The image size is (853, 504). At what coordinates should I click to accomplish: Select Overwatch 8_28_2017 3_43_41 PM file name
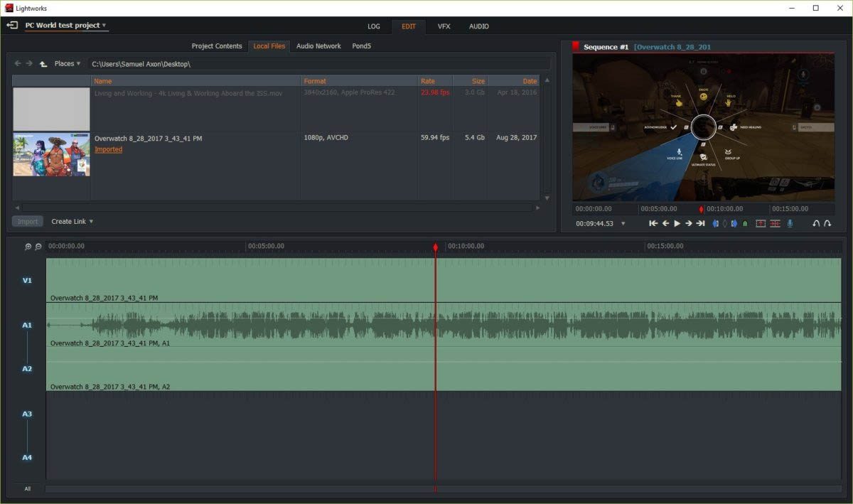[x=148, y=138]
